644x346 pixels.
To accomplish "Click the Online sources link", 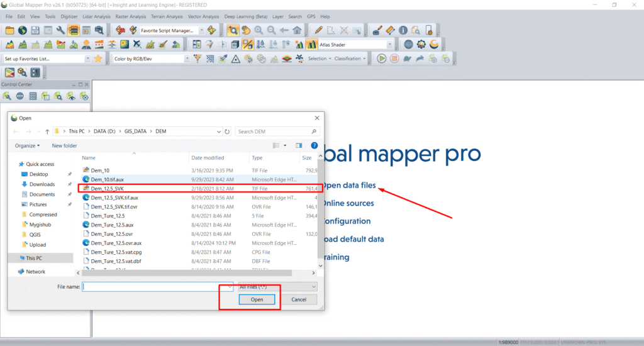I will [348, 203].
